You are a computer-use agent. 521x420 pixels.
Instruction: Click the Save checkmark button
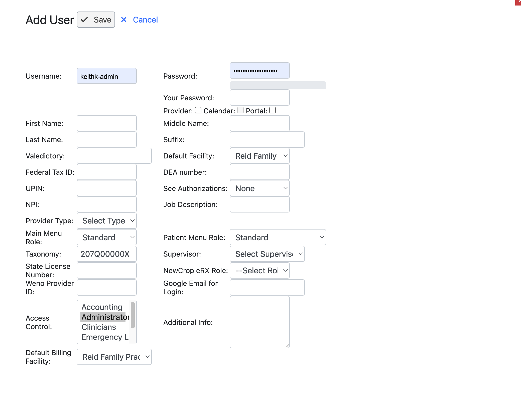(x=96, y=20)
